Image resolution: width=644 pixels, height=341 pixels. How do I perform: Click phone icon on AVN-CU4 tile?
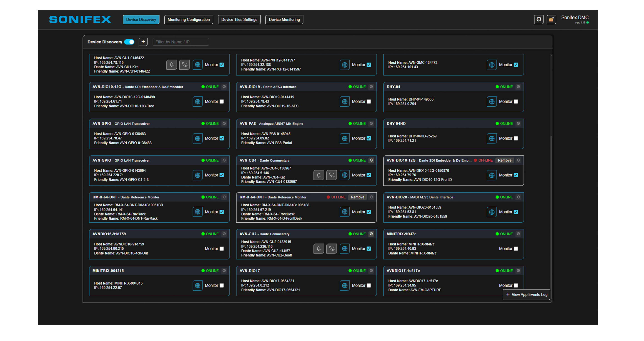(331, 175)
